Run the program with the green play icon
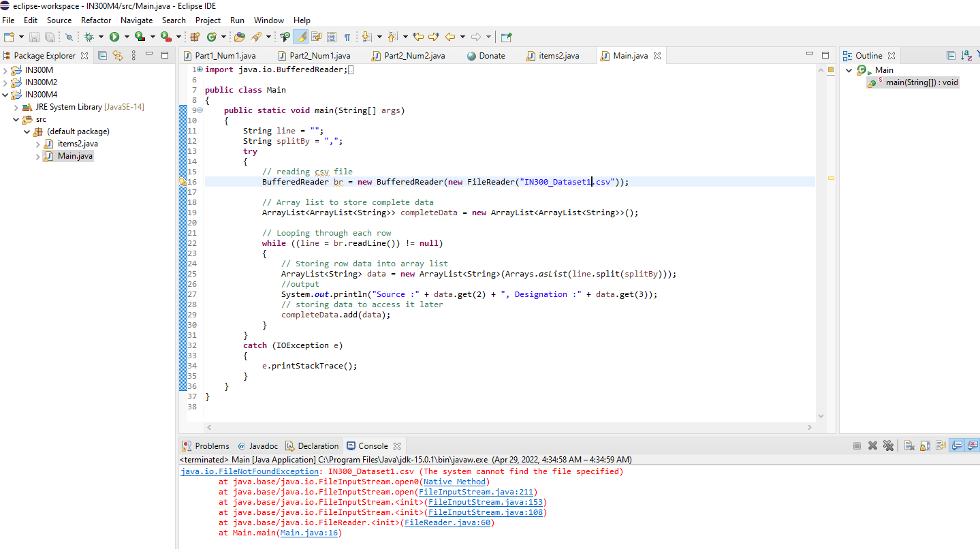 click(x=114, y=37)
